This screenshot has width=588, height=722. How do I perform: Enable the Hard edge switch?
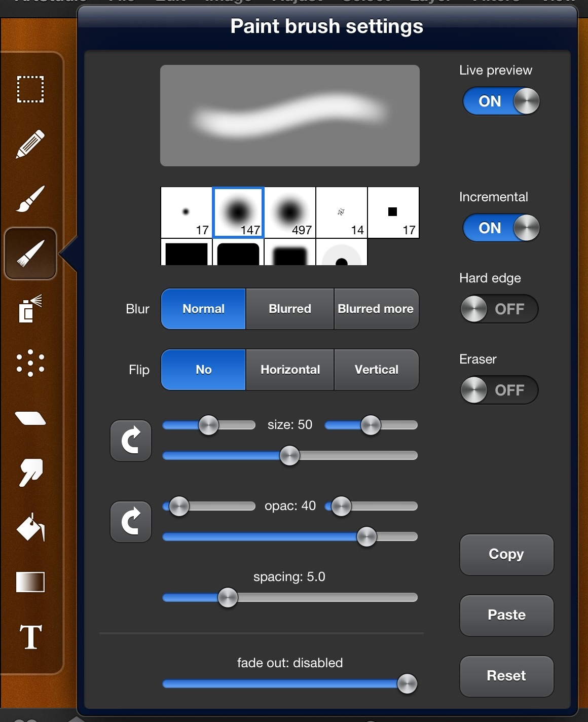pos(499,309)
